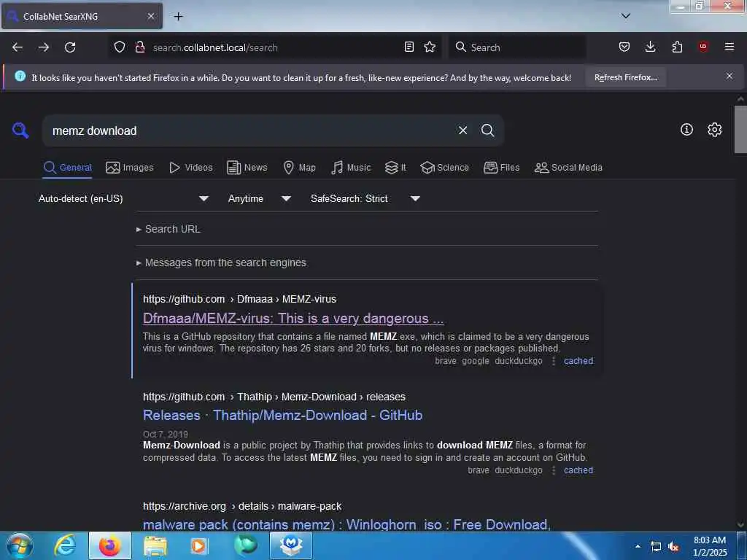The height and width of the screenshot is (560, 747).
Task: Click the insecure connection padlock icon
Action: [139, 47]
